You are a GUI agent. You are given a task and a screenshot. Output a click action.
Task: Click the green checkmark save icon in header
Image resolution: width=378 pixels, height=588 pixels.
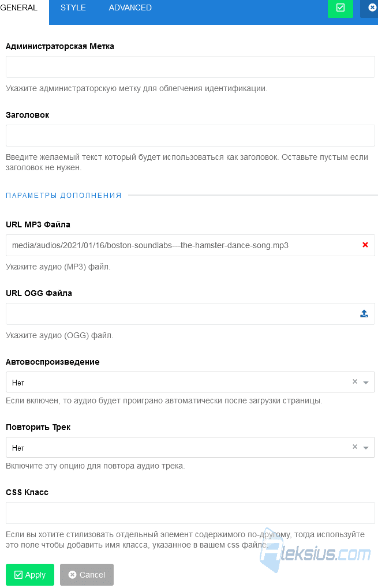click(x=340, y=8)
